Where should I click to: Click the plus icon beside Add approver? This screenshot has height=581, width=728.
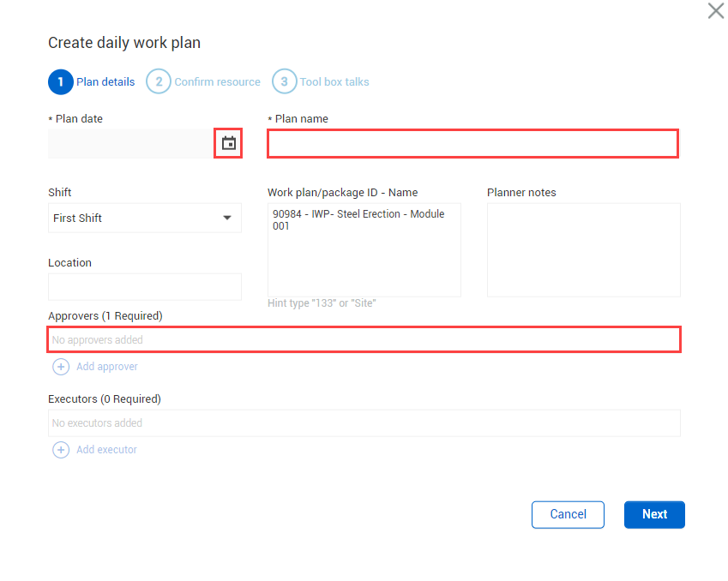tap(61, 367)
